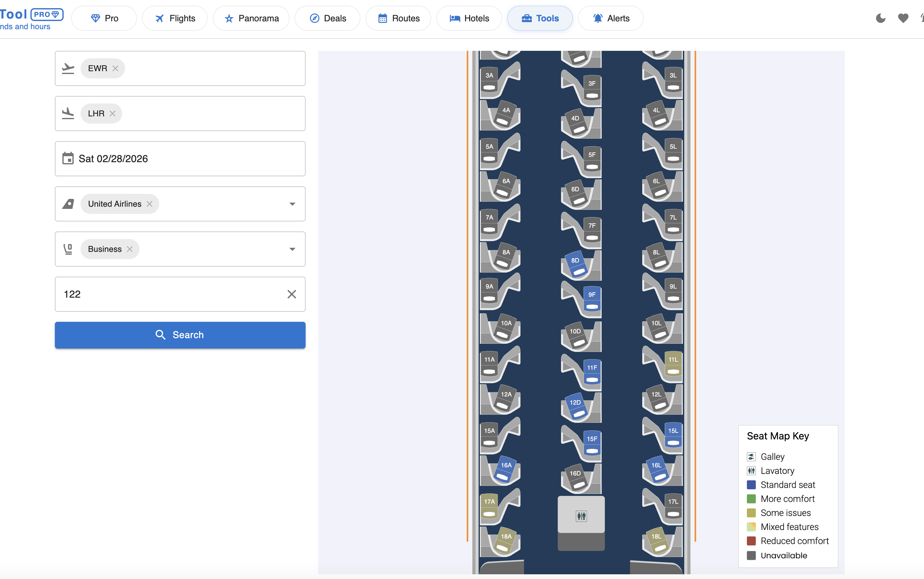Click the blue Search button
The image size is (924, 579).
tap(180, 335)
